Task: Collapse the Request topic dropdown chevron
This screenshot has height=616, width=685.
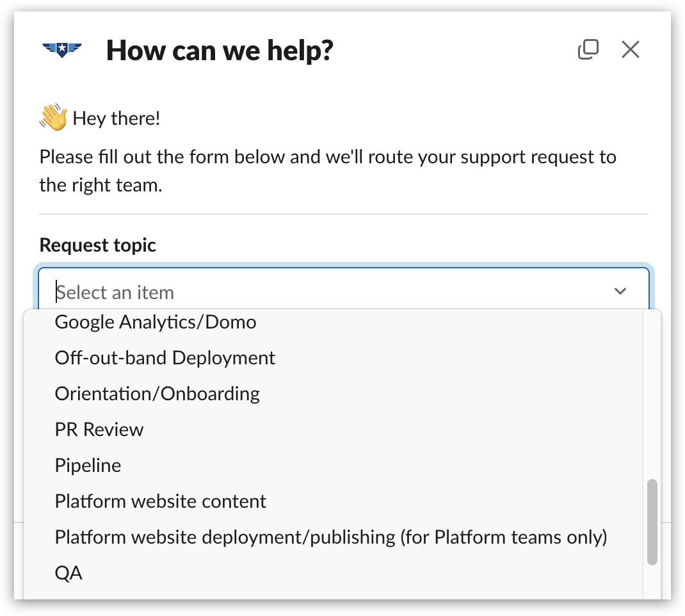Action: (620, 292)
